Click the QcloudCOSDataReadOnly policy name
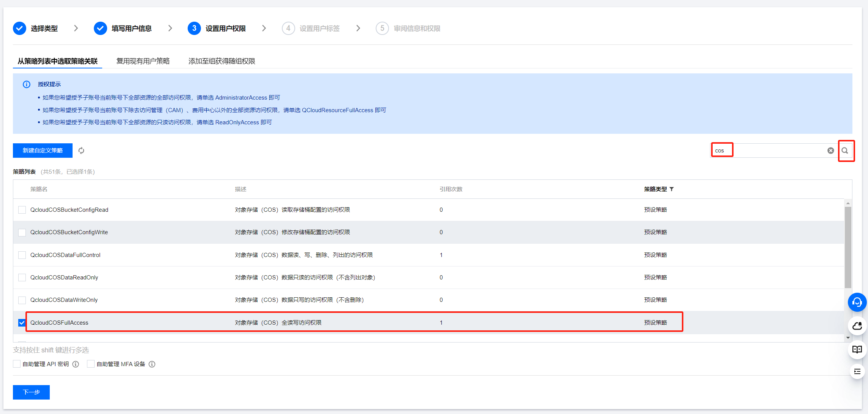Viewport: 868px width, 414px height. (x=64, y=278)
